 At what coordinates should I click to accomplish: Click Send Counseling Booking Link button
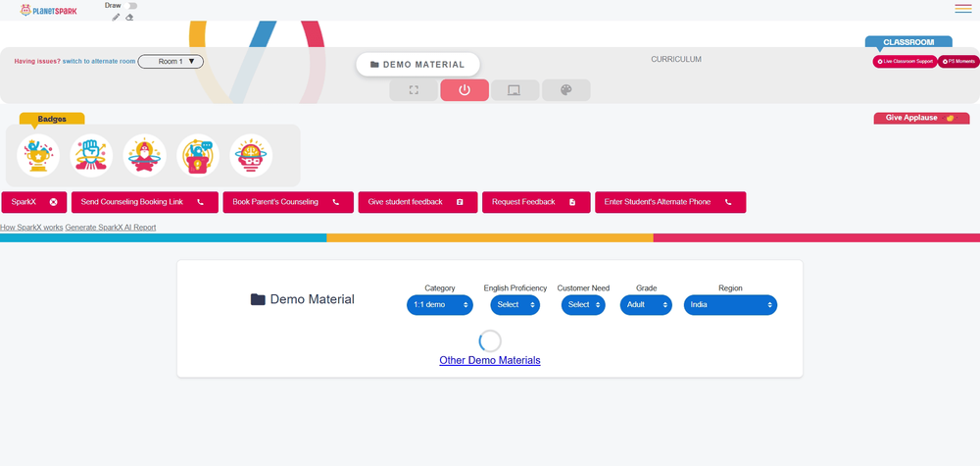[144, 202]
